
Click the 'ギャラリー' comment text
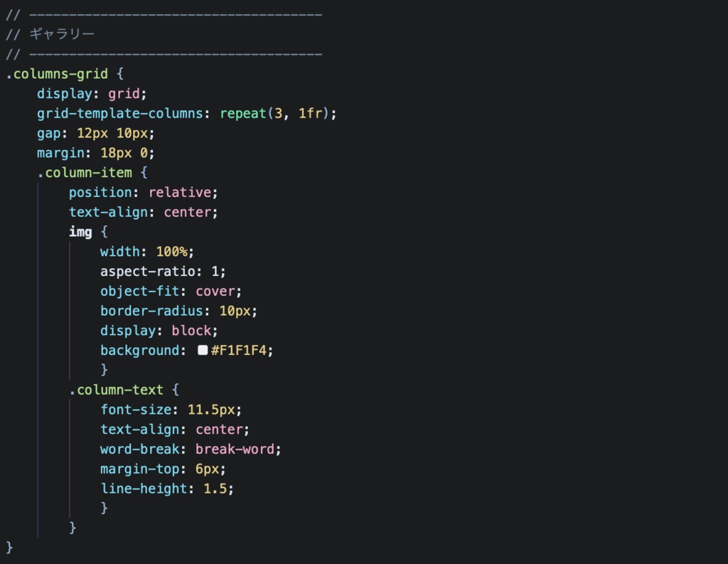(x=62, y=34)
